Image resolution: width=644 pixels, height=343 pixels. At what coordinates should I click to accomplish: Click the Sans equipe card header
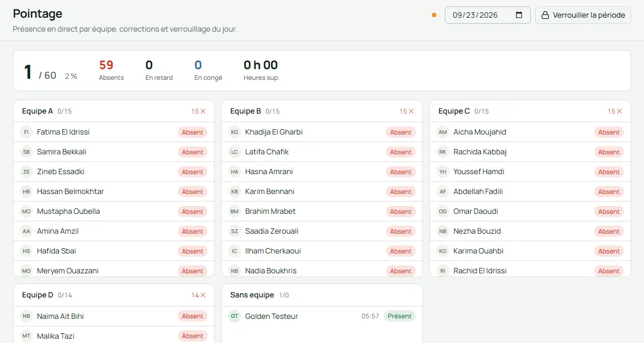point(322,295)
